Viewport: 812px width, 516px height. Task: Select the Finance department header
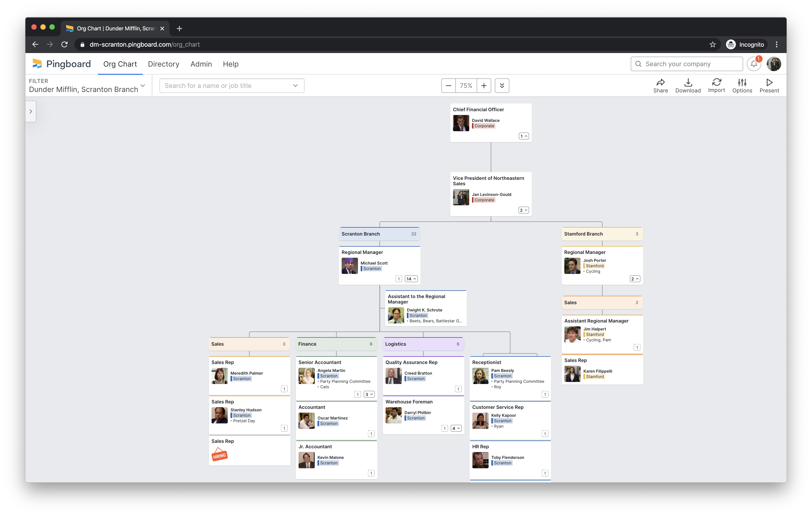336,344
